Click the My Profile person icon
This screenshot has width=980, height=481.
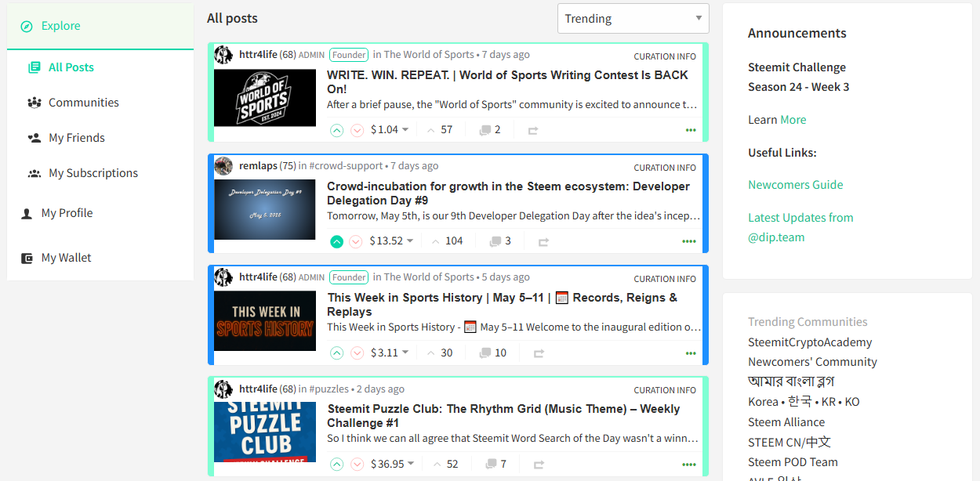27,213
